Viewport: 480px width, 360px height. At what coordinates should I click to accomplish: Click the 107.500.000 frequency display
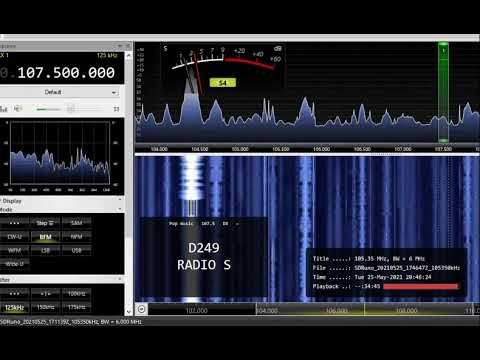point(66,73)
